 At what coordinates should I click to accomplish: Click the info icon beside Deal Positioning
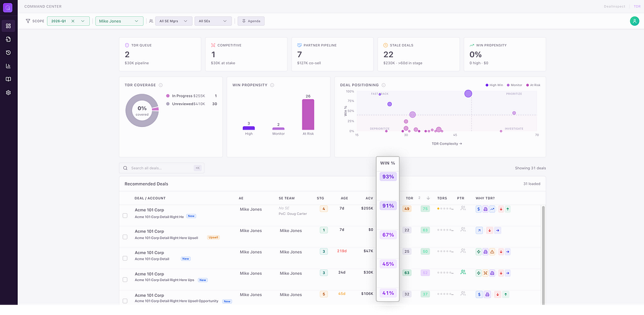[383, 85]
